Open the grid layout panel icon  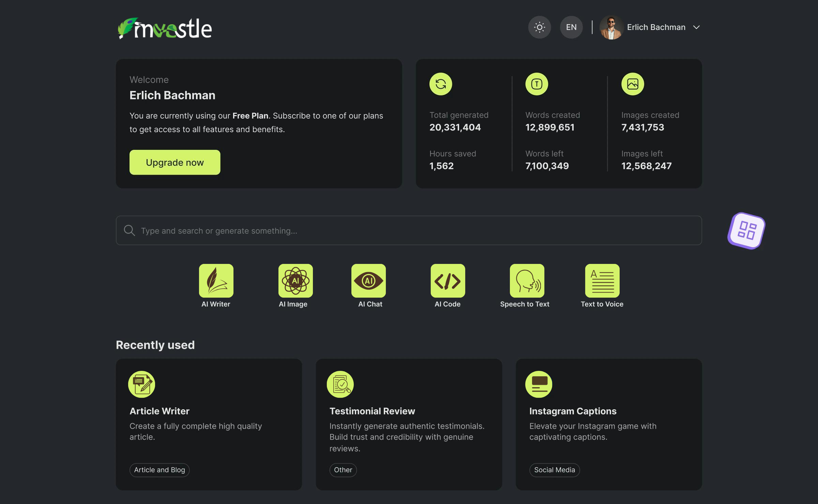pyautogui.click(x=748, y=231)
